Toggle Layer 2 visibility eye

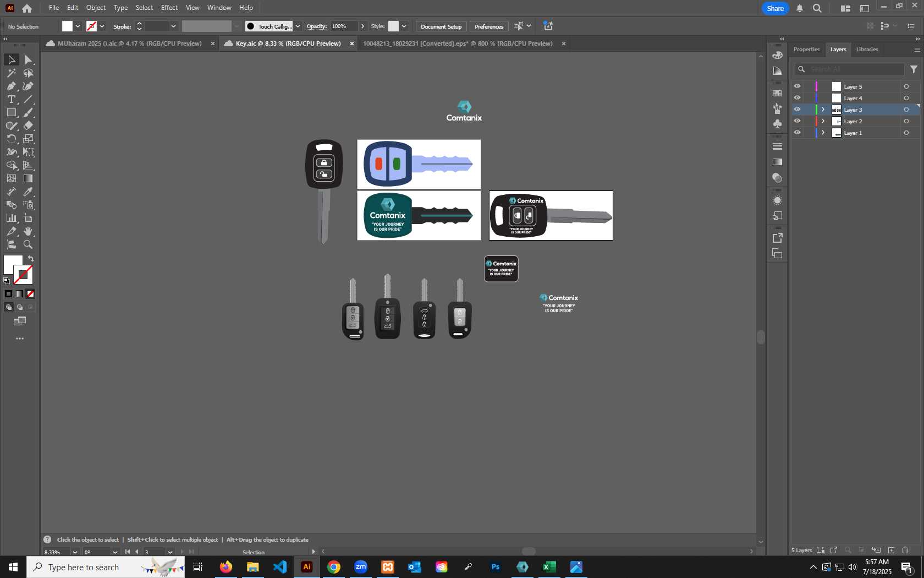coord(797,121)
